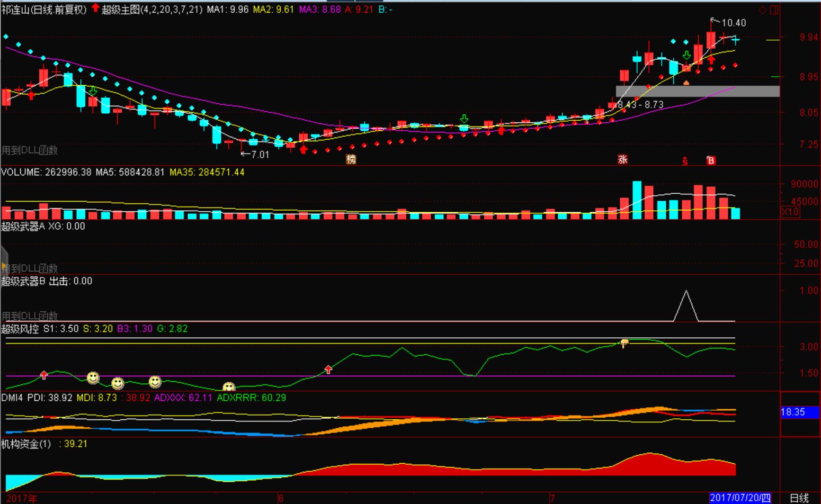The height and width of the screenshot is (504, 821).
Task: Click the MA3: 8.68 readout
Action: 320,9
